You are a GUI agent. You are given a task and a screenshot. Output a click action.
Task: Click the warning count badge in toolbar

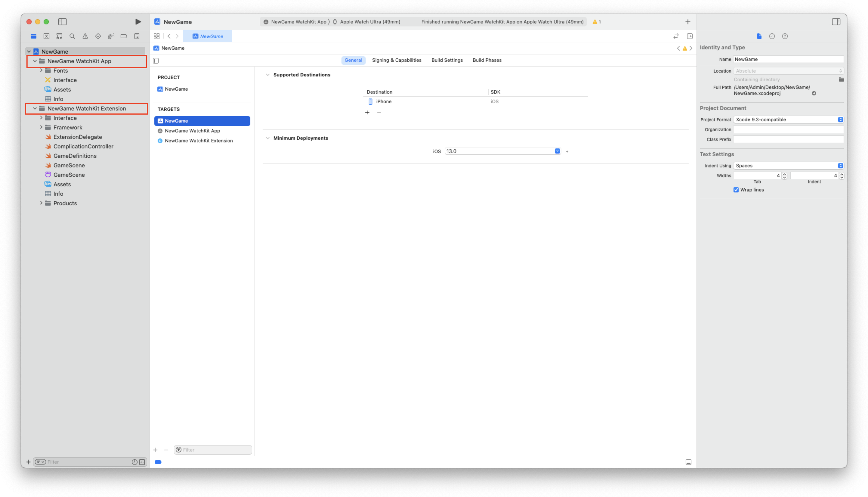(597, 22)
